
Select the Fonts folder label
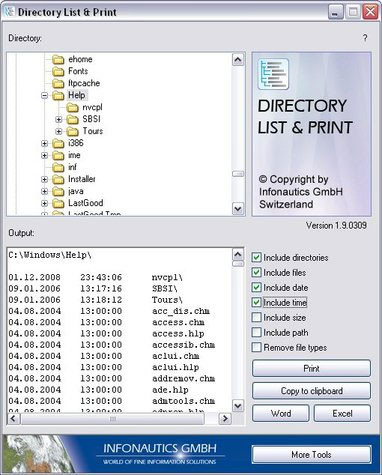click(78, 71)
